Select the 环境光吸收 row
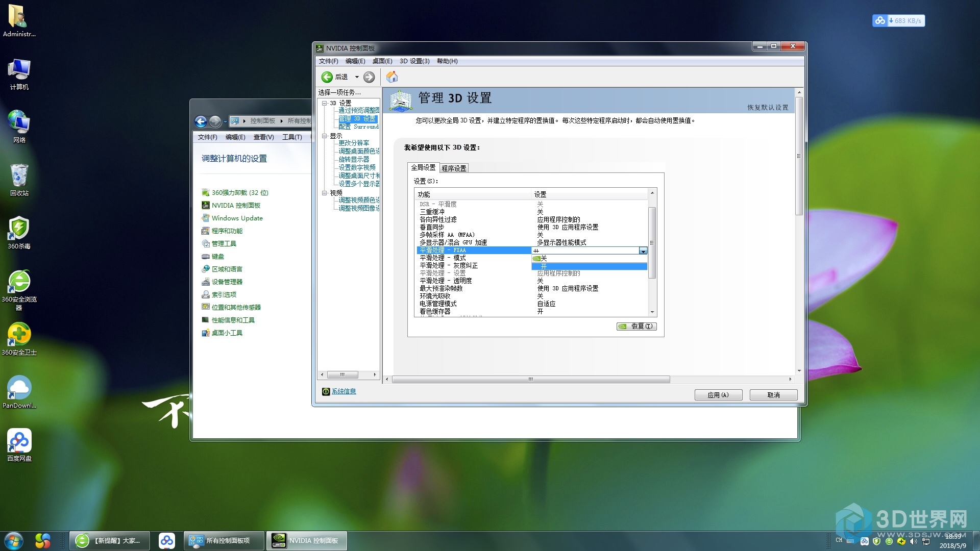Screen dimensions: 980x551 pos(532,296)
